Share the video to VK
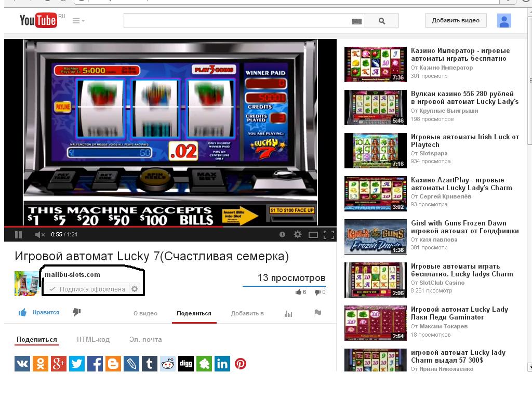The width and height of the screenshot is (532, 399). click(22, 364)
